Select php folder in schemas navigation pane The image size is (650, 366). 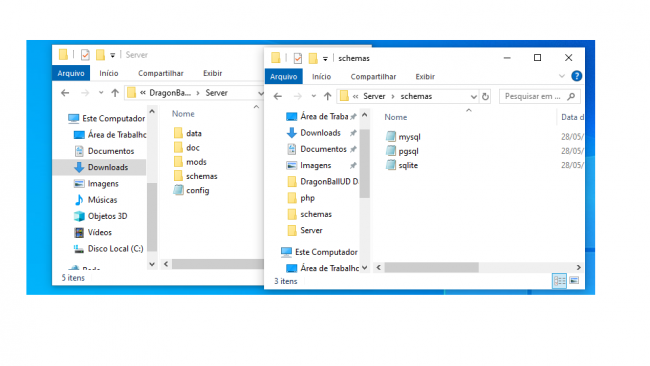(301, 198)
